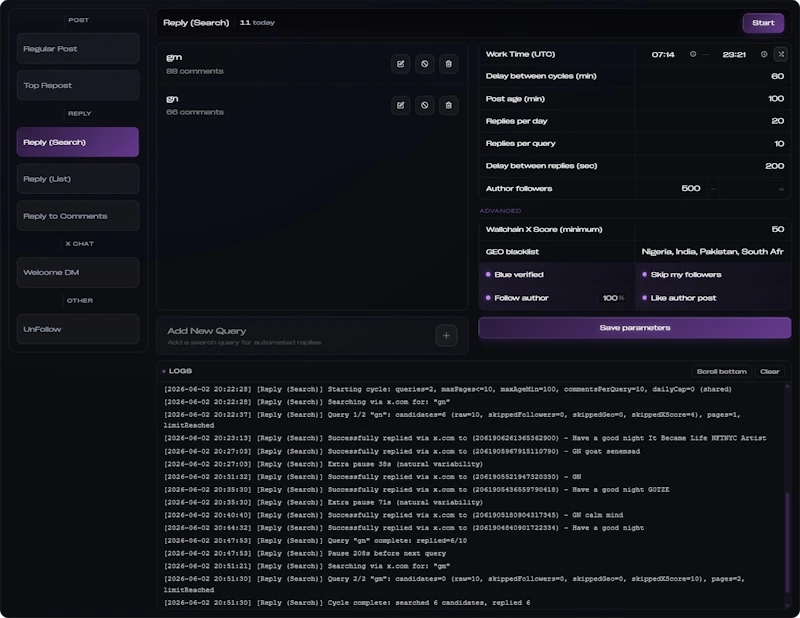Click Add New Query card

click(312, 336)
